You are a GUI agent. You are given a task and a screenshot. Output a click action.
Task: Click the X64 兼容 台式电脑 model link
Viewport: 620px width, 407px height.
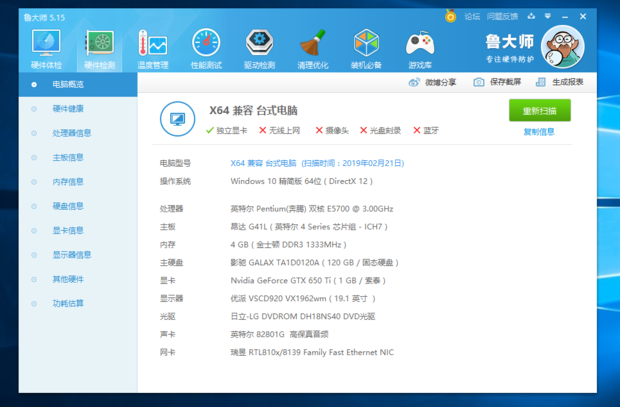(317, 163)
